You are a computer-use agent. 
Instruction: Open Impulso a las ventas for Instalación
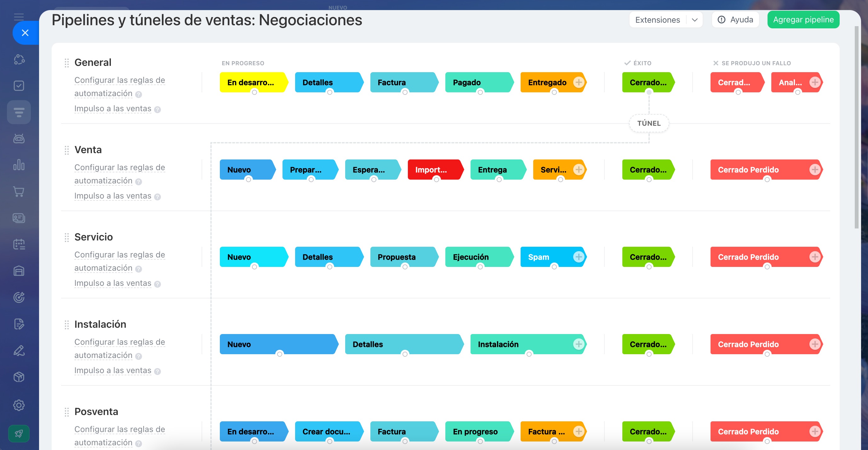coord(113,371)
